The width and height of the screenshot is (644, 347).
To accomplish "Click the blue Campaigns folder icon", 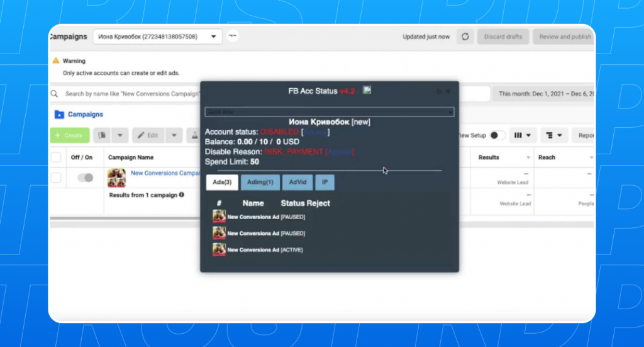I will pos(59,114).
